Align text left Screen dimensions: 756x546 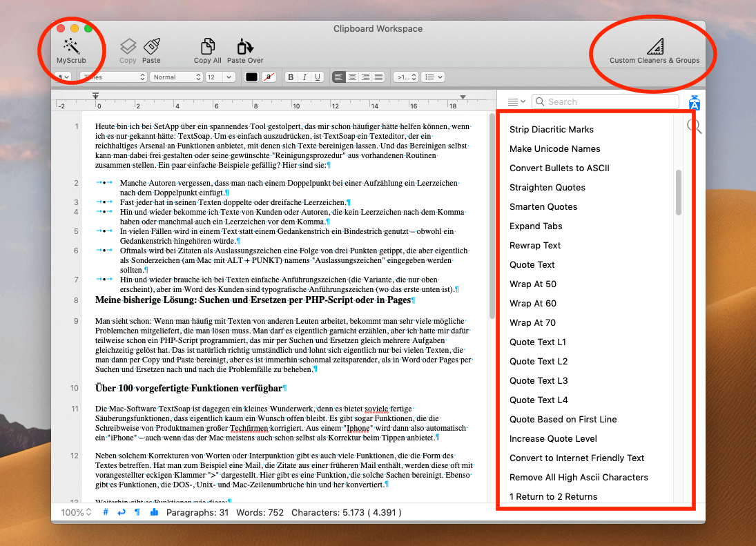click(x=339, y=77)
